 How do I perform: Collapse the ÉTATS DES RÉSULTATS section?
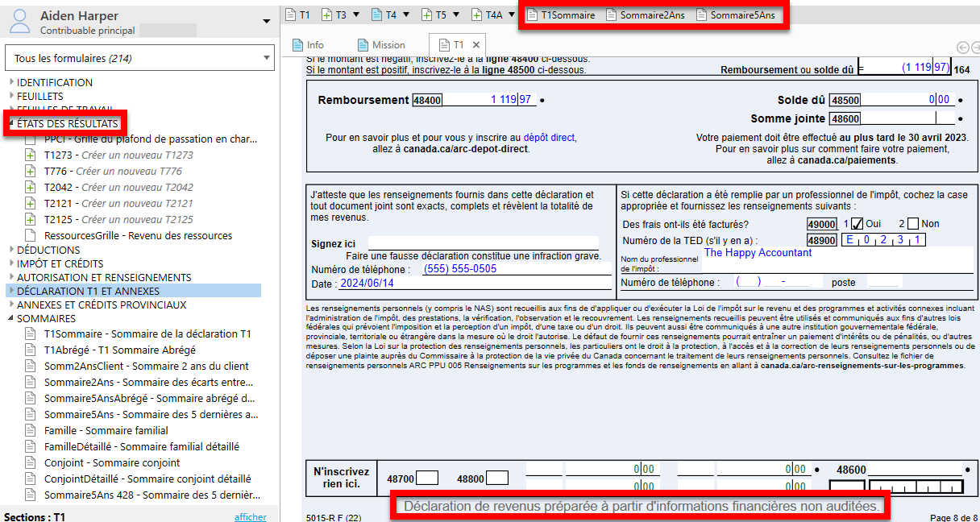(11, 124)
